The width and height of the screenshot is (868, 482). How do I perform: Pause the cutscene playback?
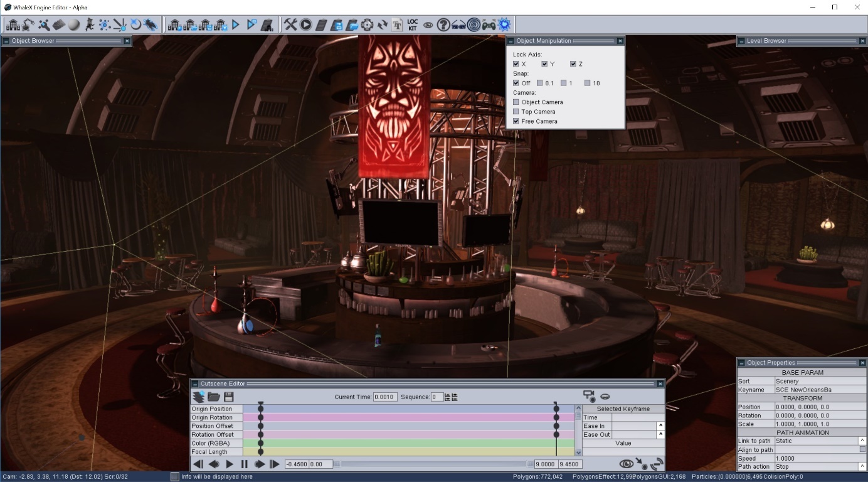pos(245,464)
